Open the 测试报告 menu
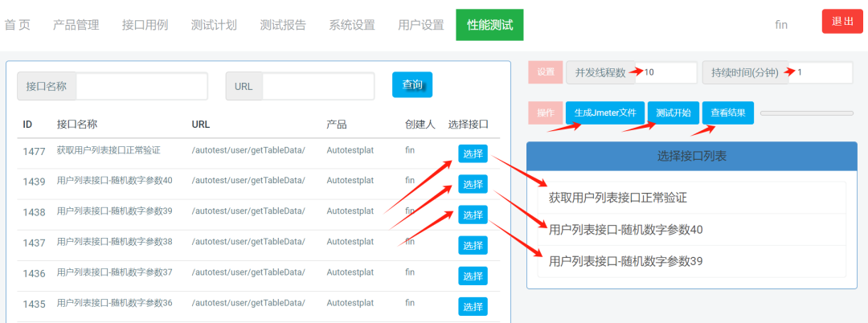 [283, 25]
